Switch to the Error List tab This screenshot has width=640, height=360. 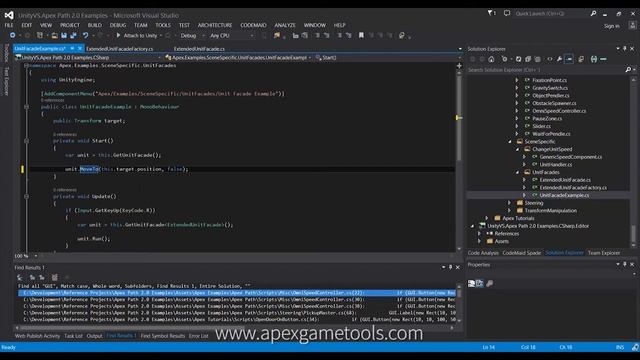point(198,336)
